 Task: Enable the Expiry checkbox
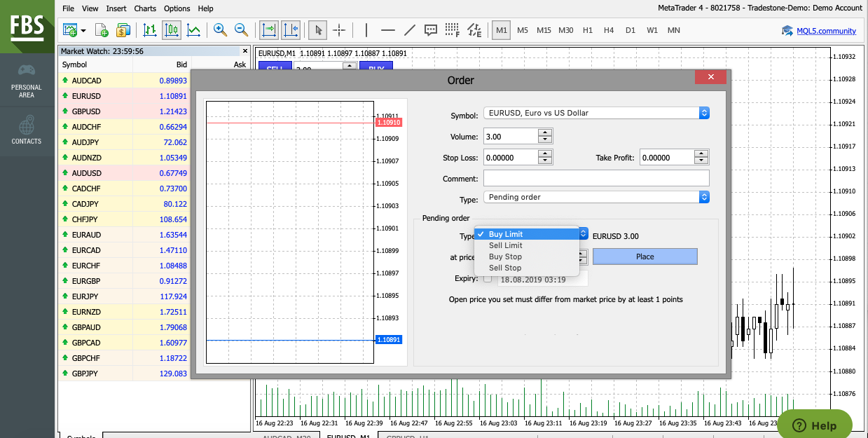[x=488, y=279]
